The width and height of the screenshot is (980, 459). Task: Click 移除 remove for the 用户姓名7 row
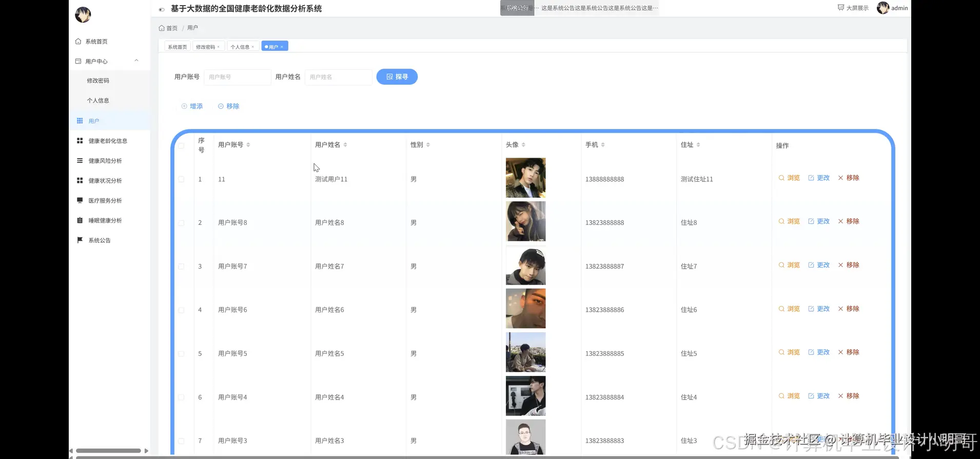point(849,265)
